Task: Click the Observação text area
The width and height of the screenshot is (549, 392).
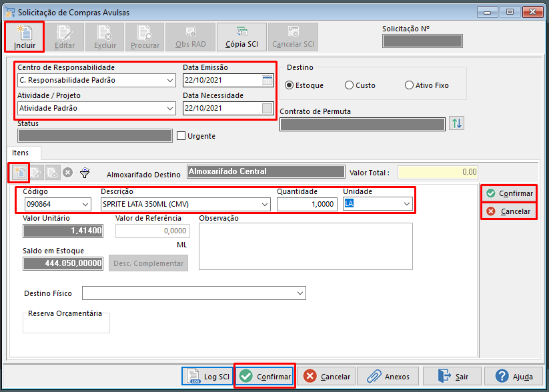Action: [306, 247]
